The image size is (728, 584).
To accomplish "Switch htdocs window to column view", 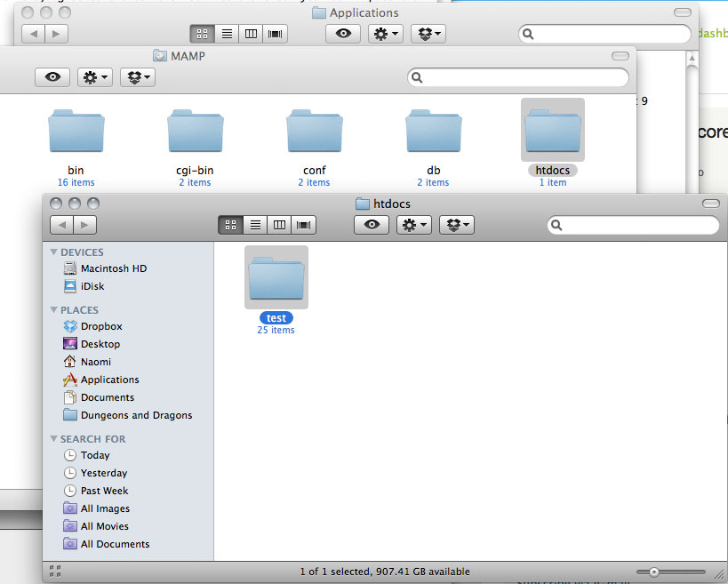I will pos(279,225).
